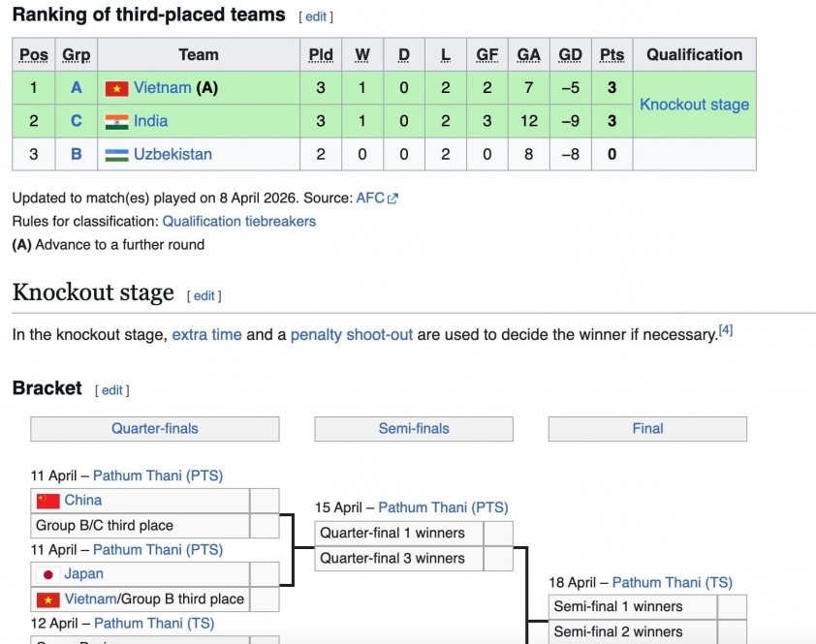Click the India flag icon

click(116, 121)
